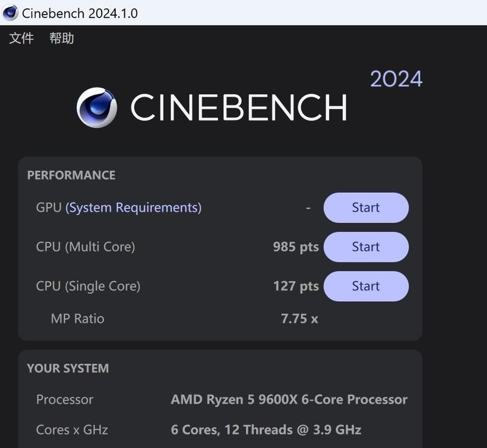Click the CPU (Single Core) row label
This screenshot has width=487, height=448.
pos(89,285)
